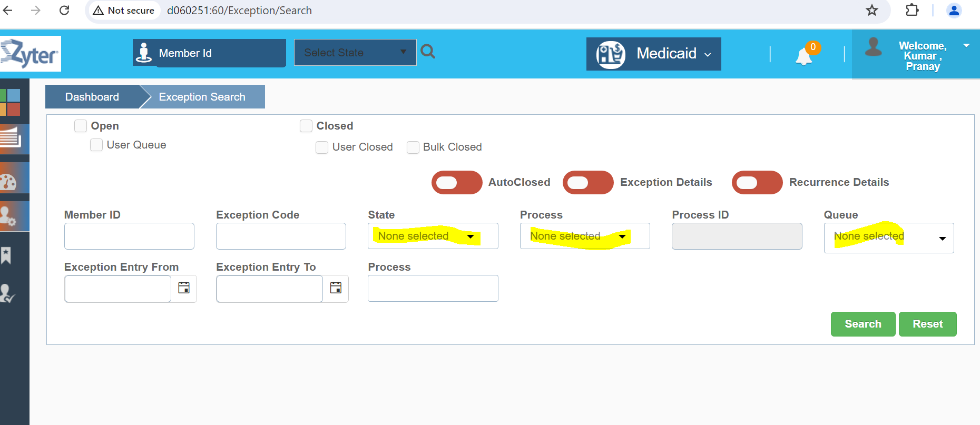Screen dimensions: 980x425
Task: Click the magnifier search icon in header
Action: [x=428, y=52]
